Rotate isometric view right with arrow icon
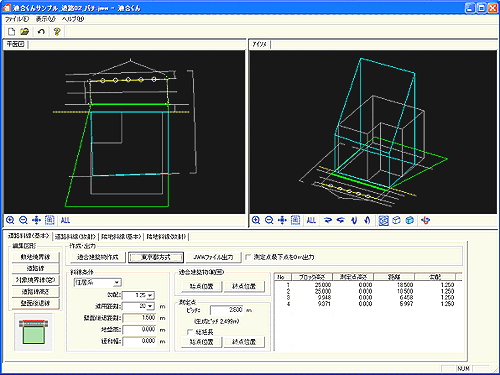Screen dimensions: 500x375 coord(328,220)
